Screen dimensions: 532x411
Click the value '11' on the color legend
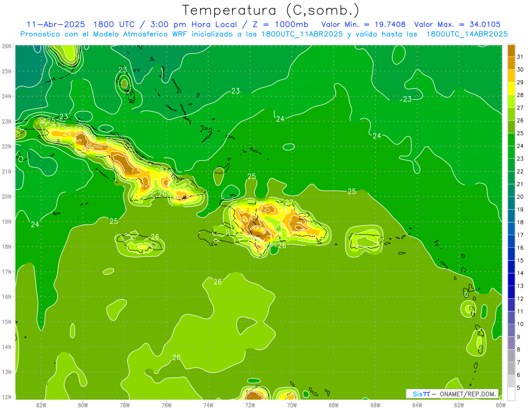(x=520, y=311)
